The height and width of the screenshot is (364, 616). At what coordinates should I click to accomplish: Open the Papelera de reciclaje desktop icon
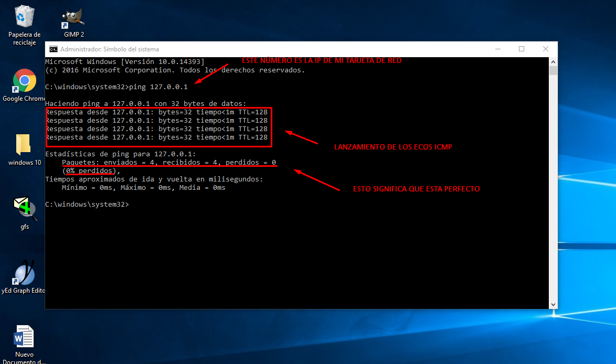click(24, 25)
